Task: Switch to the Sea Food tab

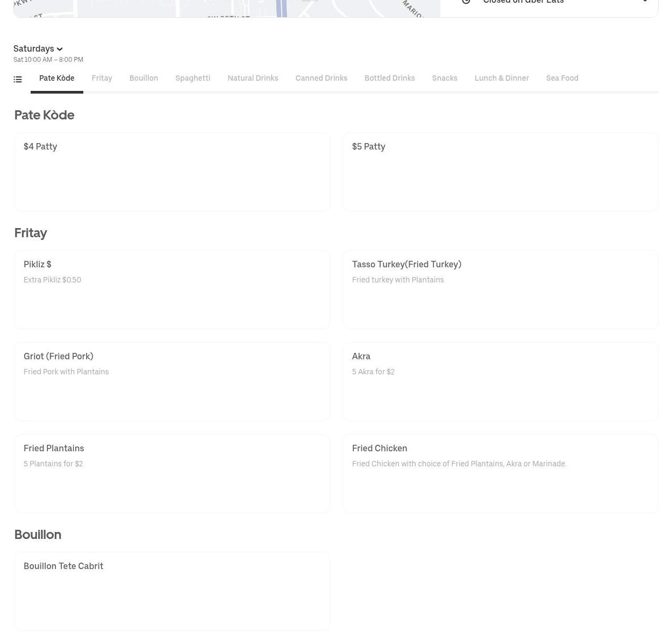Action: click(x=562, y=78)
